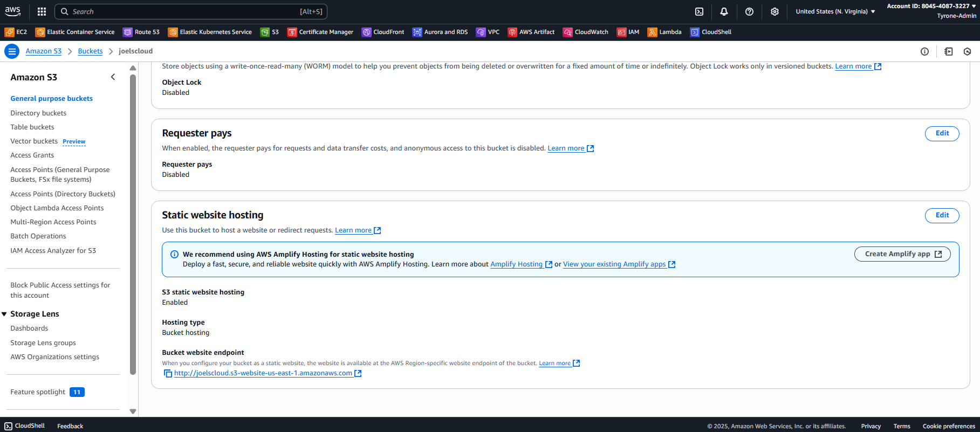Open VPC shortcut
Screen dimensions: 980x432
[x=488, y=32]
